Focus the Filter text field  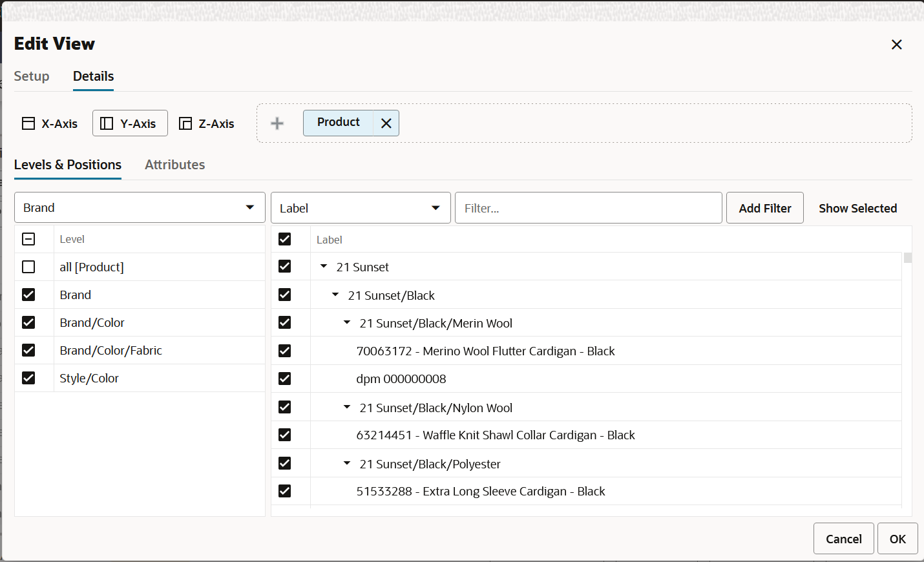[x=589, y=208]
